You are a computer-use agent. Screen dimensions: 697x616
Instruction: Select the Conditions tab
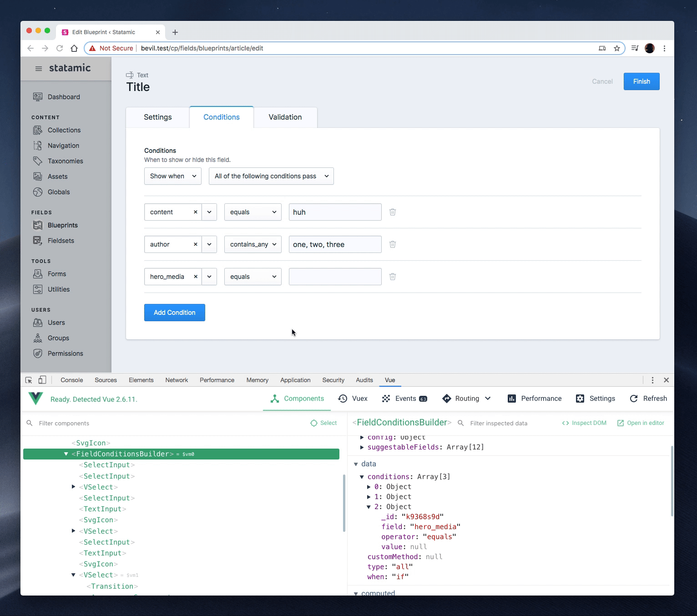click(222, 117)
